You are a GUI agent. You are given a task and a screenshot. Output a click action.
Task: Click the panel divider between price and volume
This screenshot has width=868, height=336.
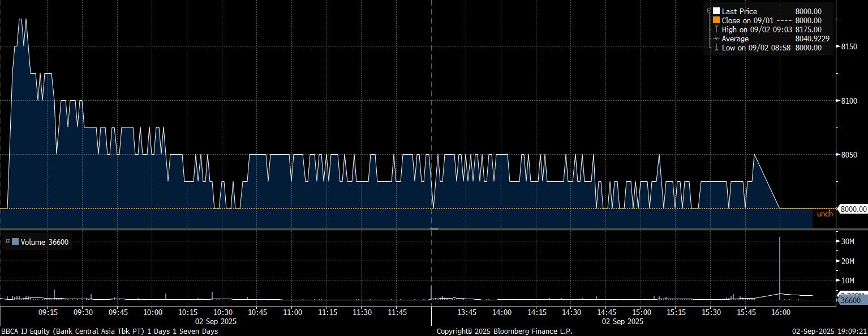pos(434,229)
